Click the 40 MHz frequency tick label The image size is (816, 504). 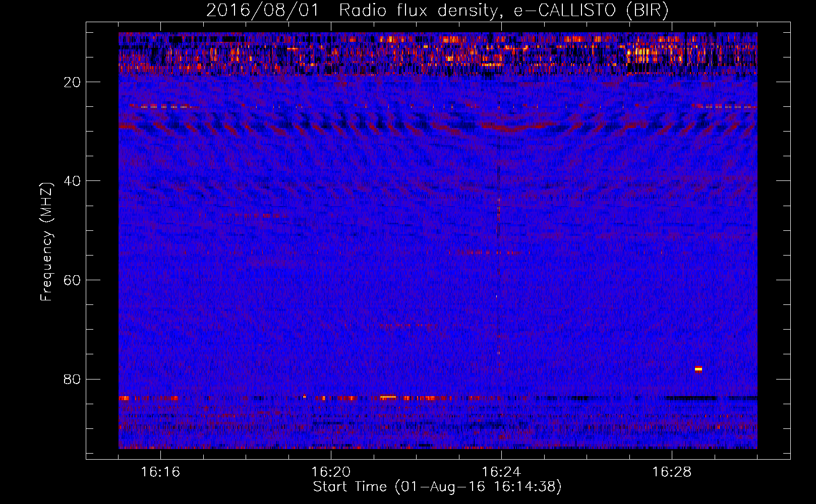pyautogui.click(x=72, y=181)
